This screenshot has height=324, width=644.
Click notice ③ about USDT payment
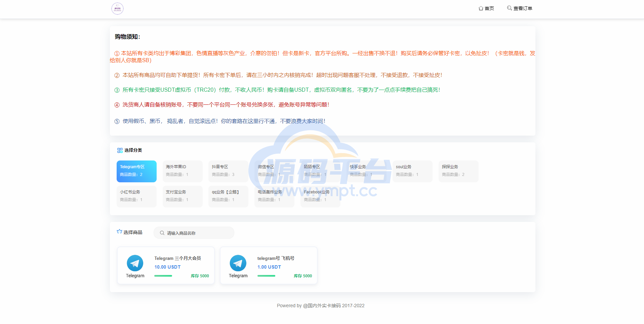point(277,90)
